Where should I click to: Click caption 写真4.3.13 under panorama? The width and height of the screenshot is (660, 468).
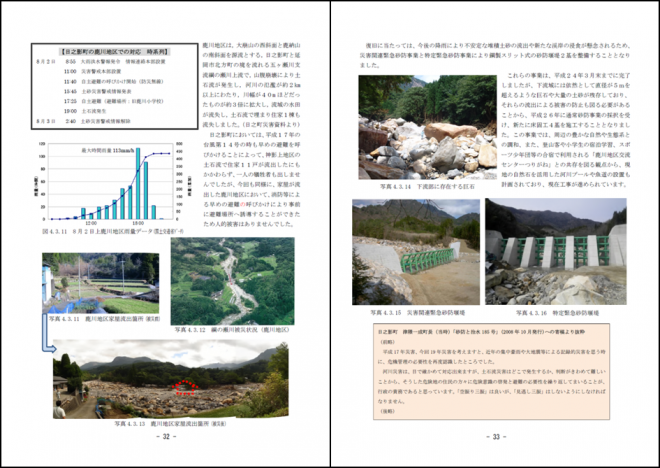point(170,424)
